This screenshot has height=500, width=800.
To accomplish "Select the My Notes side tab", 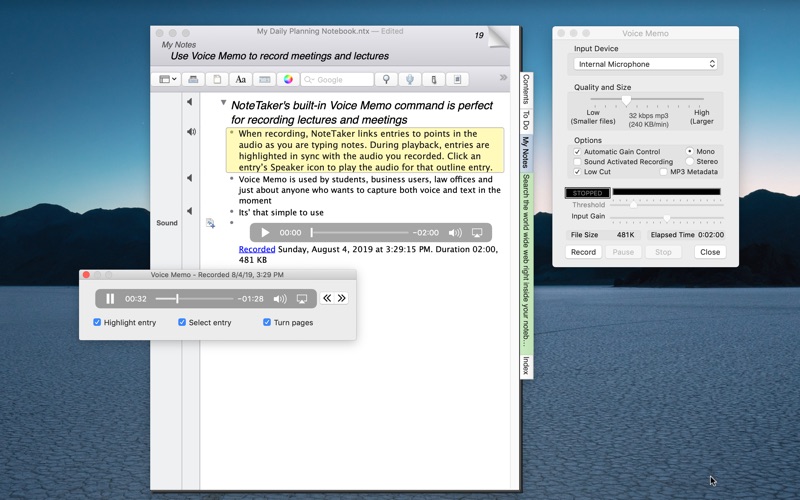I will [527, 152].
